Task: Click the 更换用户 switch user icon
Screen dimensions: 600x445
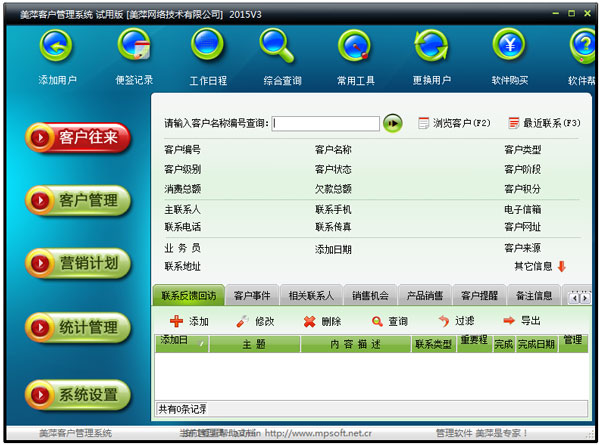Action: 431,46
